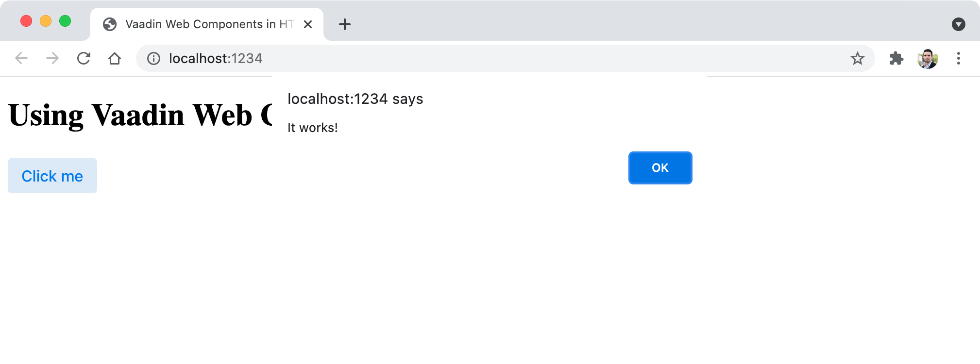Close the Vaadin Web Components tab
Screen dimensions: 980x364
[308, 24]
